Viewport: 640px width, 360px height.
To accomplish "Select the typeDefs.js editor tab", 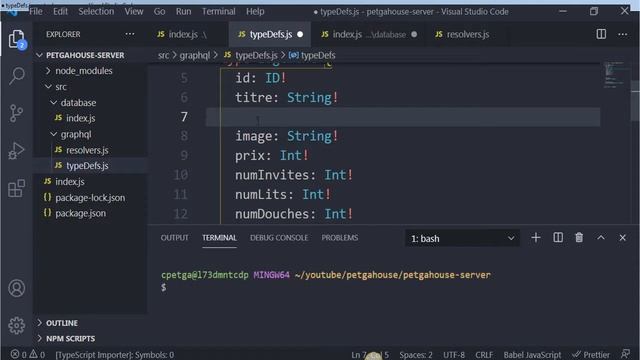I will [269, 34].
